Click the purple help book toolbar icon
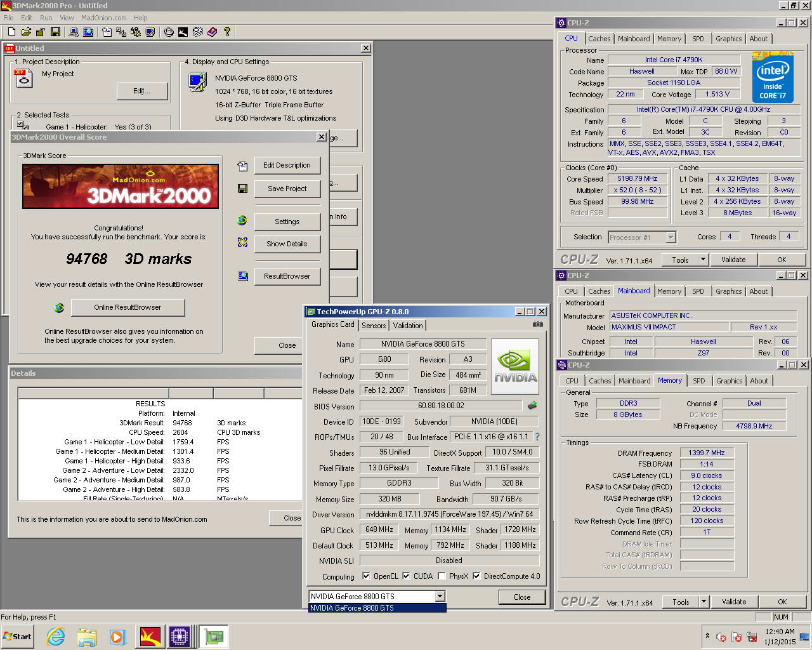The height and width of the screenshot is (650, 812). (212, 32)
